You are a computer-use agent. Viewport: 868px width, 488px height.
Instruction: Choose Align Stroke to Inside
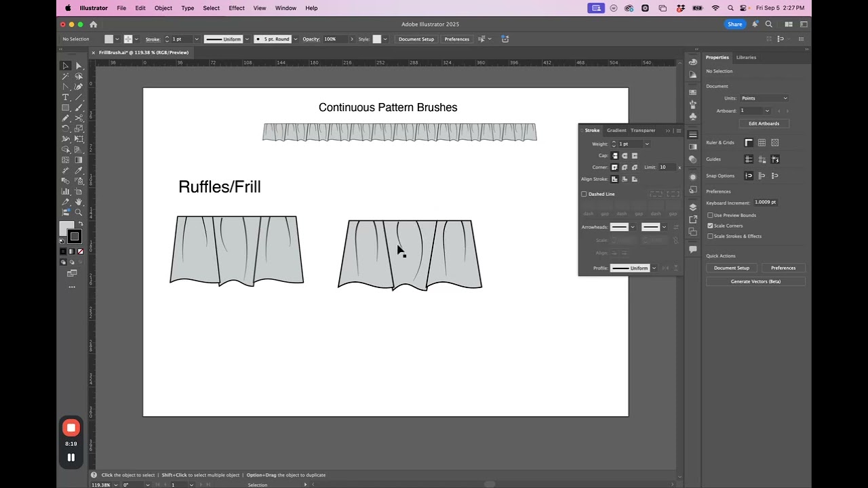pos(625,179)
